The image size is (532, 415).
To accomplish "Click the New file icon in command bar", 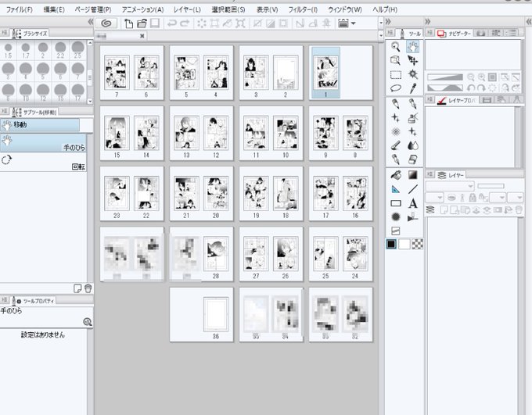I will [x=128, y=23].
